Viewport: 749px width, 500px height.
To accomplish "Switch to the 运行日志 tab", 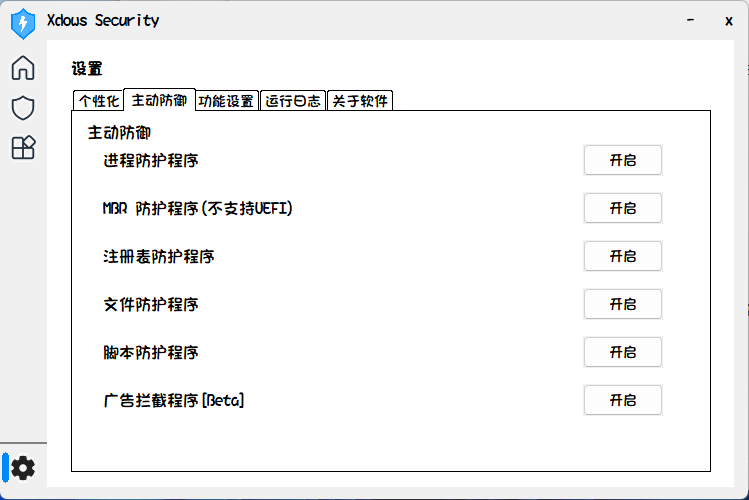I will (293, 100).
